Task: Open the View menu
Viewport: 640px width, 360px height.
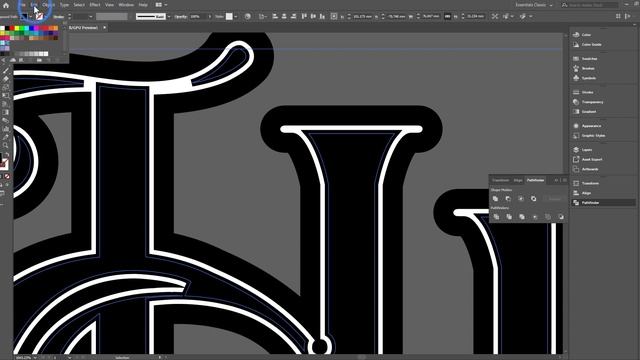Action: [109, 5]
